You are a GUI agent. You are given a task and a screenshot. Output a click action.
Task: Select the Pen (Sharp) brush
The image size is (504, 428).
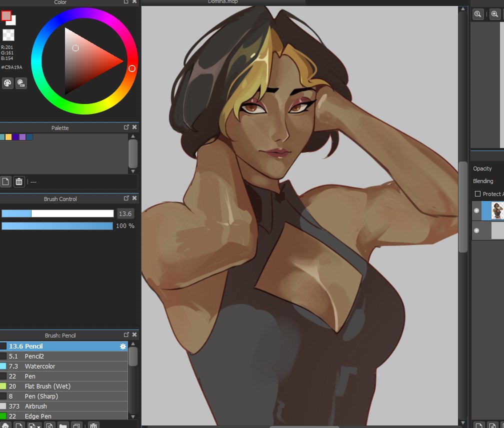pyautogui.click(x=63, y=396)
